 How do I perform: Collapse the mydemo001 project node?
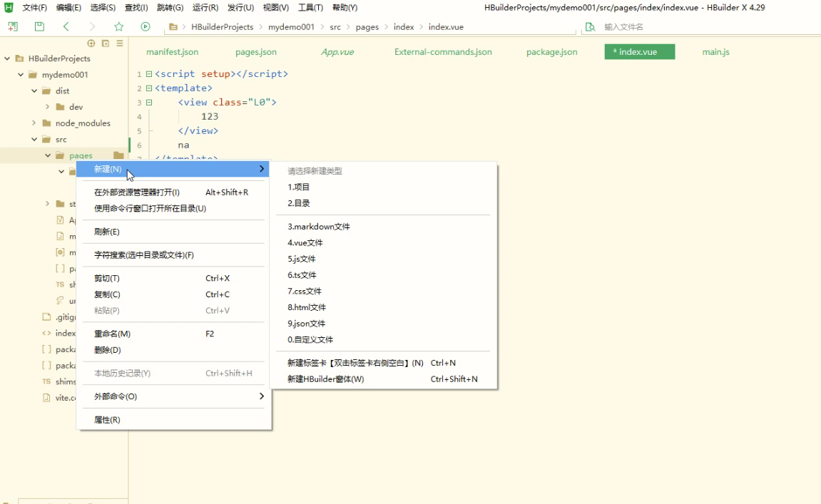pyautogui.click(x=21, y=75)
